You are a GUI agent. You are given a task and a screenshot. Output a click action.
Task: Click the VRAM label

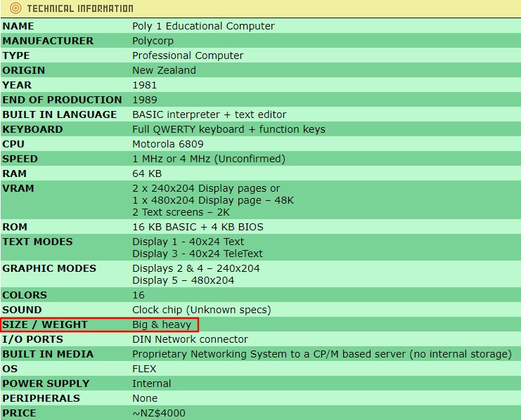(x=18, y=188)
